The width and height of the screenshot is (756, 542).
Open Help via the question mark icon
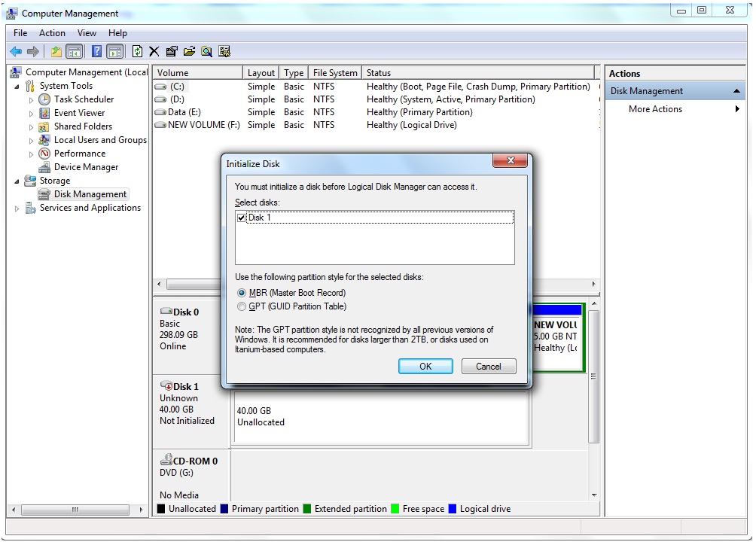[97, 51]
